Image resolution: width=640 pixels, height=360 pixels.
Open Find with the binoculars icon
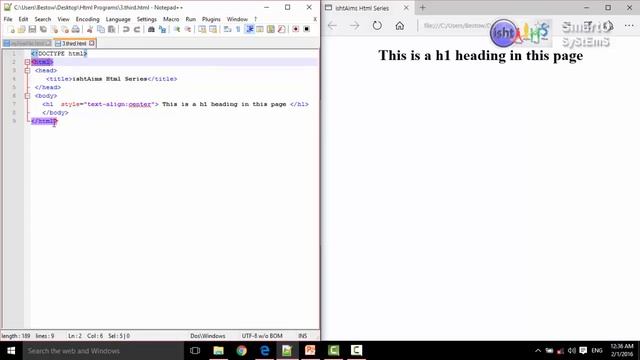(x=151, y=29)
